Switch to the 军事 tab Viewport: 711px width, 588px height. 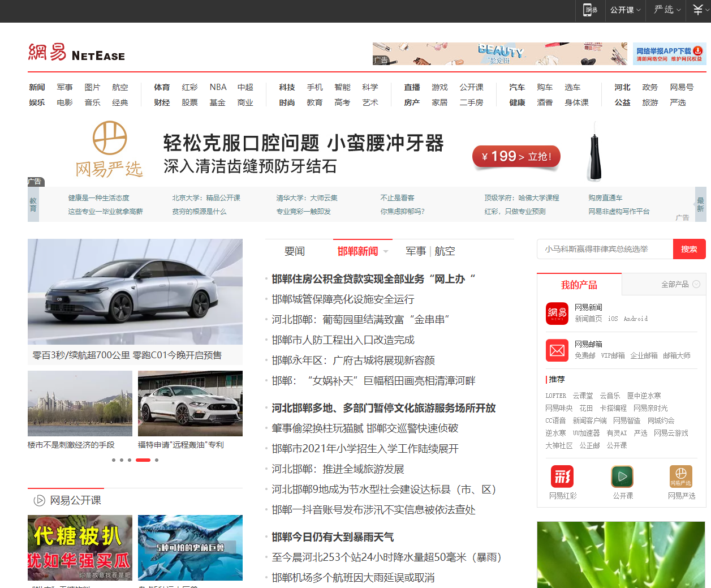tap(416, 251)
